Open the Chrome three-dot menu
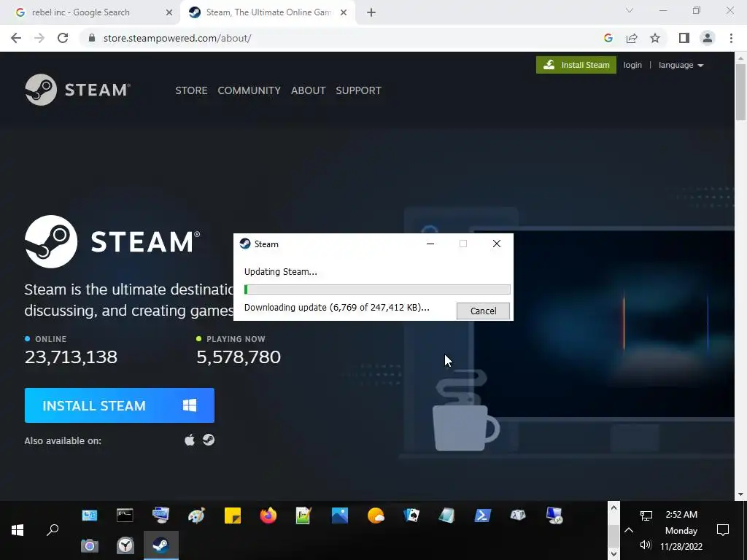 (x=731, y=38)
